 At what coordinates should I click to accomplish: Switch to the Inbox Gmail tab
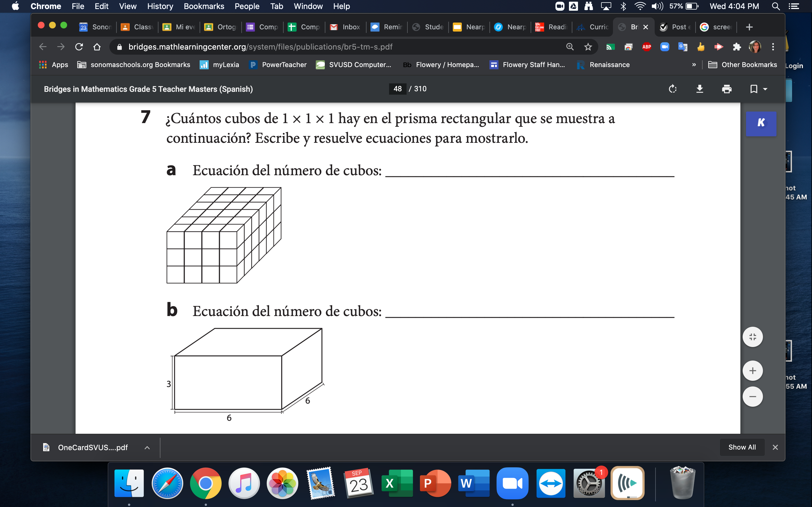(x=346, y=27)
